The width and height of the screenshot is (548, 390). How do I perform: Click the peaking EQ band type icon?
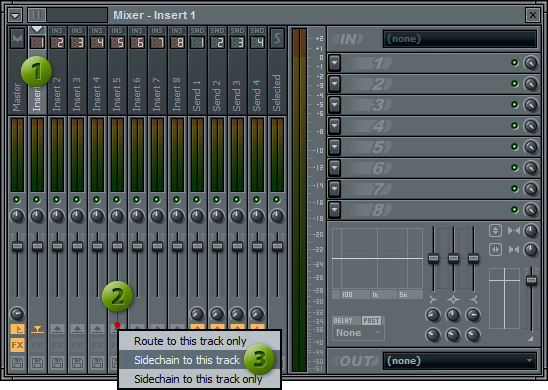453,299
